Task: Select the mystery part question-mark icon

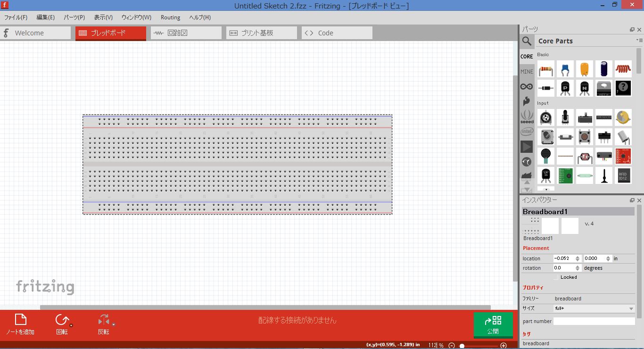Action: tap(623, 88)
